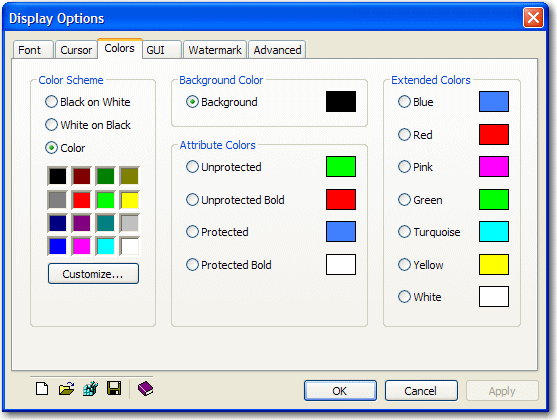Click the new blank document icon

tap(42, 388)
